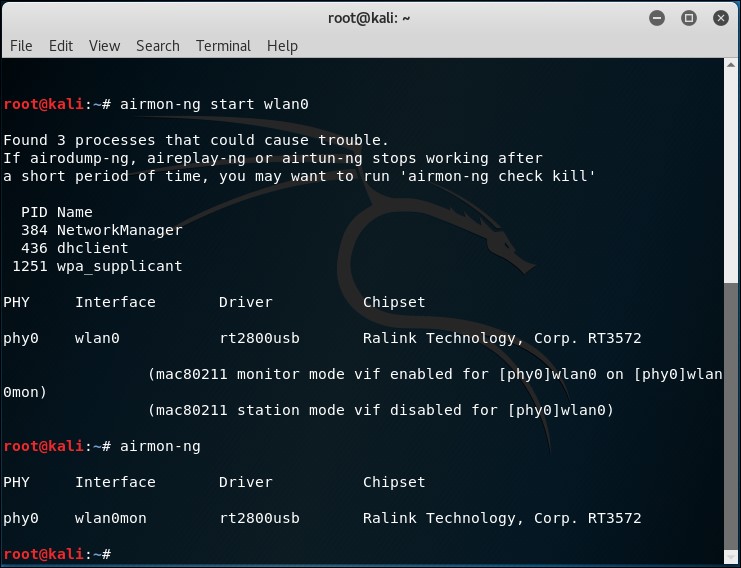
Task: Open the Help menu
Action: point(282,46)
